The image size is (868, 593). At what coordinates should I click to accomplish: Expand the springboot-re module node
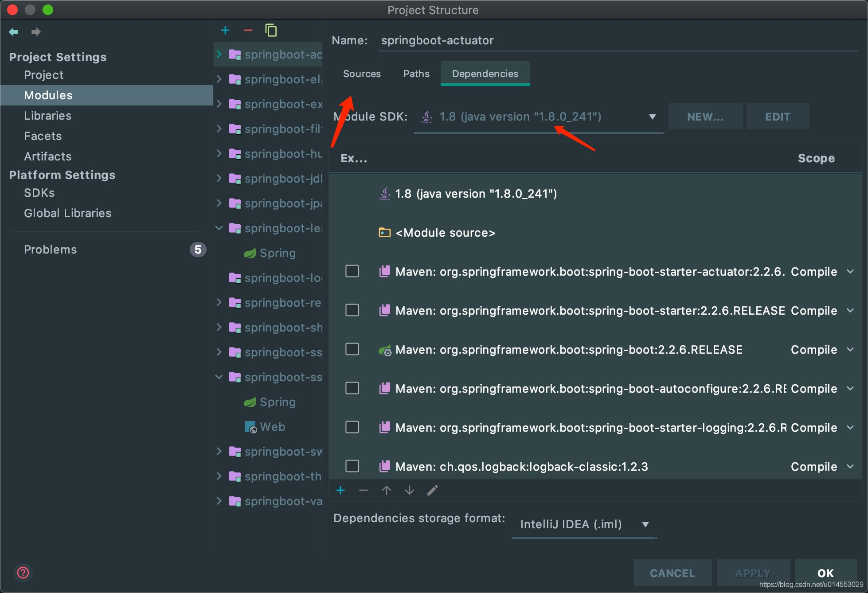coord(219,302)
